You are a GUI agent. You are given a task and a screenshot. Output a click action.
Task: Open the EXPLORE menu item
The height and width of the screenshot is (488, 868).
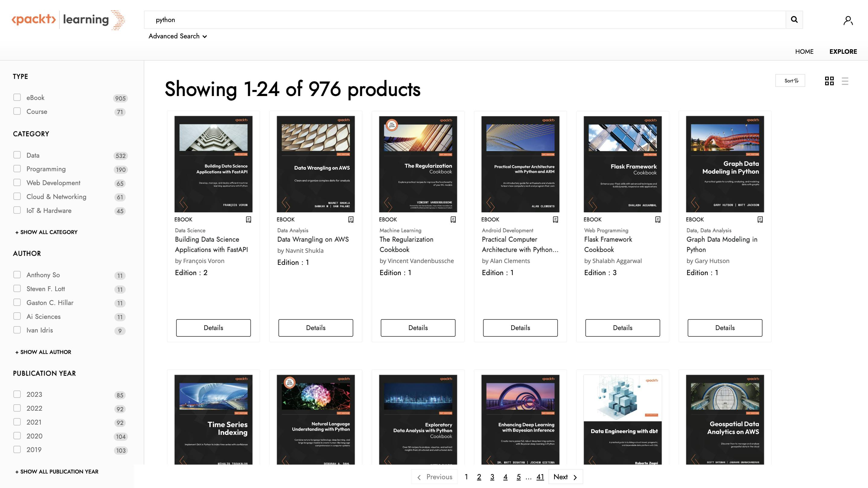click(843, 52)
